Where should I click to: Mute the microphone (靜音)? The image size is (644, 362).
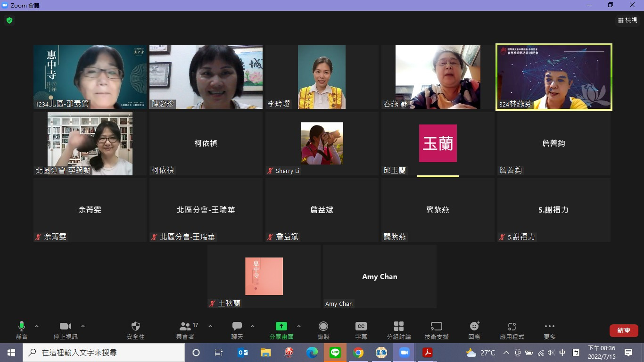pos(22,327)
